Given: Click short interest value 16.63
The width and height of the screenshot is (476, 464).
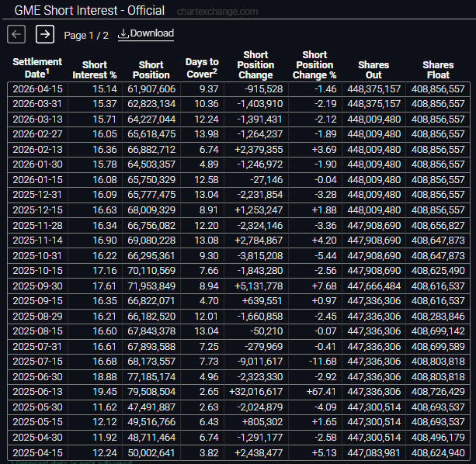Looking at the screenshot, I should click(x=104, y=209).
